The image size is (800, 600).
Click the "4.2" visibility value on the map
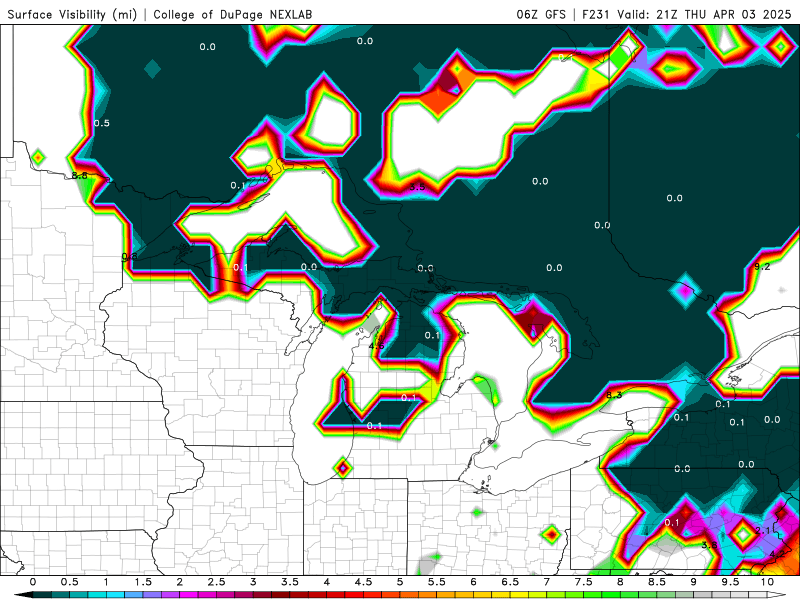[778, 554]
